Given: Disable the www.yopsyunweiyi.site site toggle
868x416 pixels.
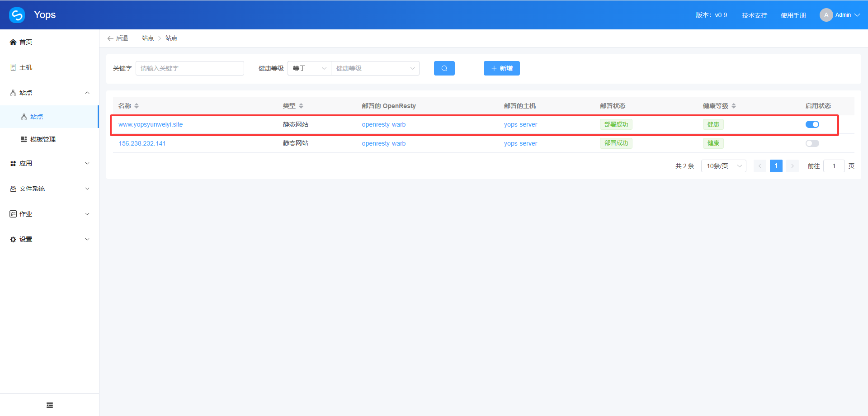Looking at the screenshot, I should [x=812, y=124].
